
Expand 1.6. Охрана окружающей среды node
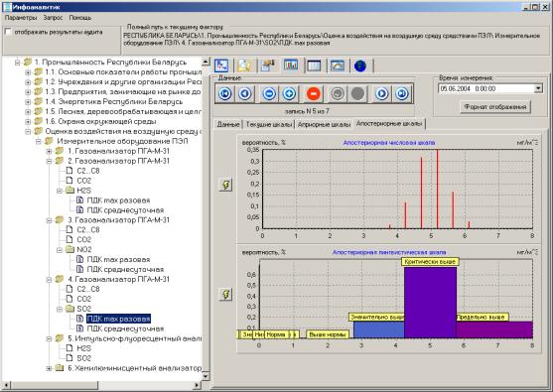click(x=28, y=122)
